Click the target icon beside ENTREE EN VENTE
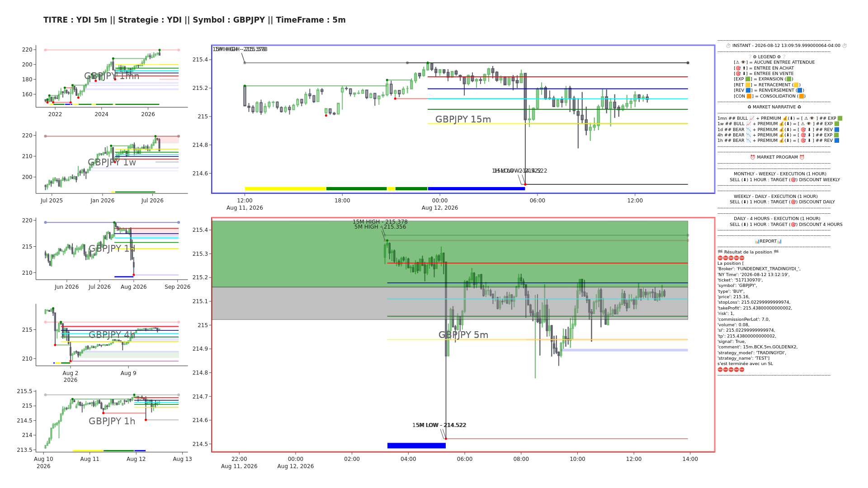Screen dimensions: 868x488 click(738, 74)
